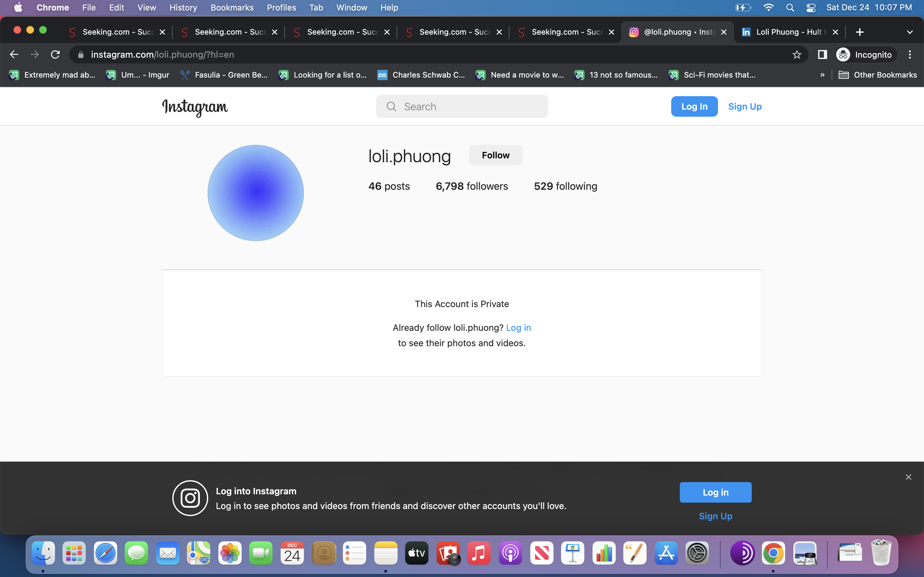The height and width of the screenshot is (577, 924).
Task: Click the Wi-Fi status icon
Action: [x=768, y=8]
